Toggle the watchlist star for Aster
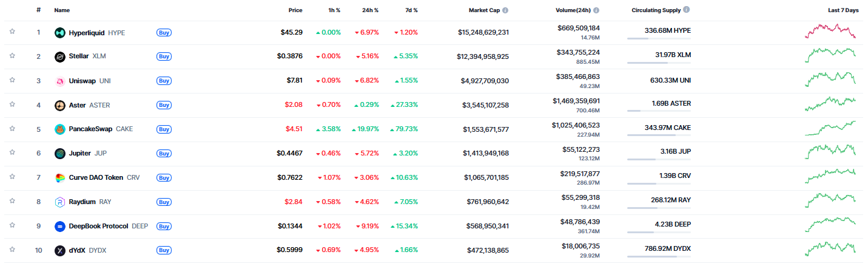Viewport: 868px width, 263px height. pyautogui.click(x=12, y=104)
